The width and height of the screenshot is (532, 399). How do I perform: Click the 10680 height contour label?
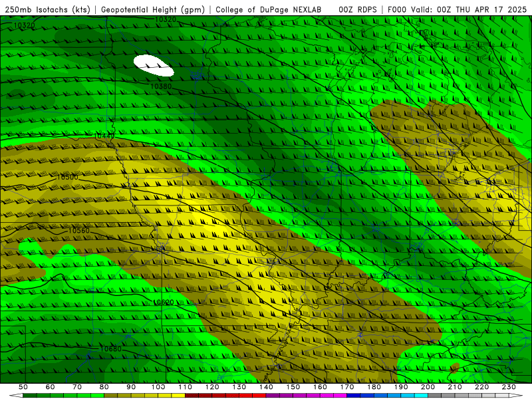point(110,348)
